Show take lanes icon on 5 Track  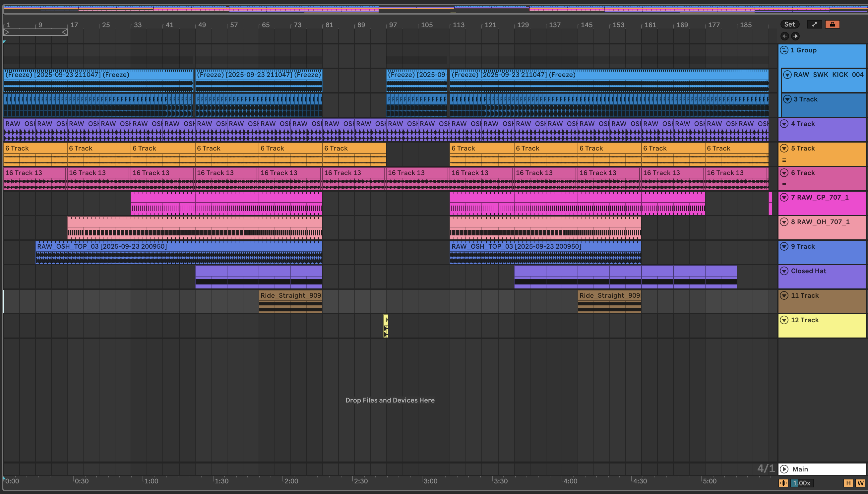[784, 160]
